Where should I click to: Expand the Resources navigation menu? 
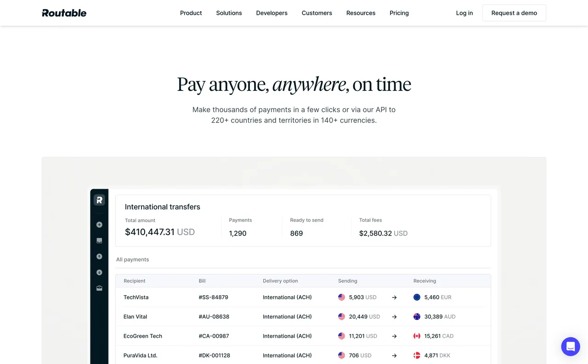click(361, 13)
